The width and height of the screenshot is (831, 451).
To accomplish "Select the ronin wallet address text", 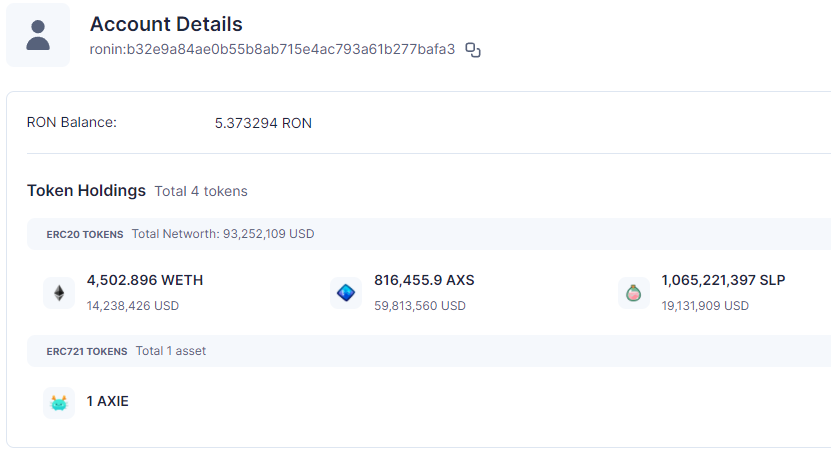I will [272, 49].
